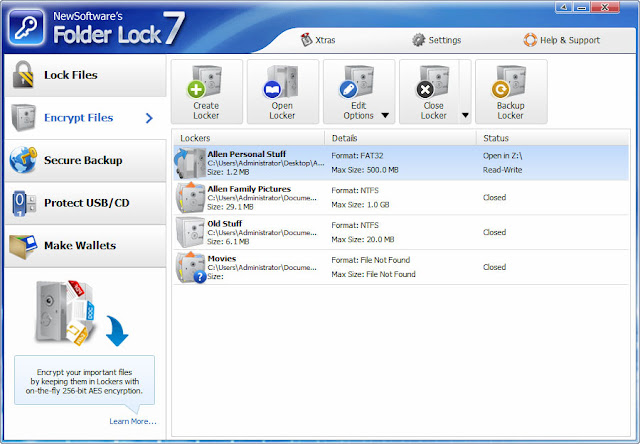
Task: Click the Backup Locker icon
Action: [509, 82]
